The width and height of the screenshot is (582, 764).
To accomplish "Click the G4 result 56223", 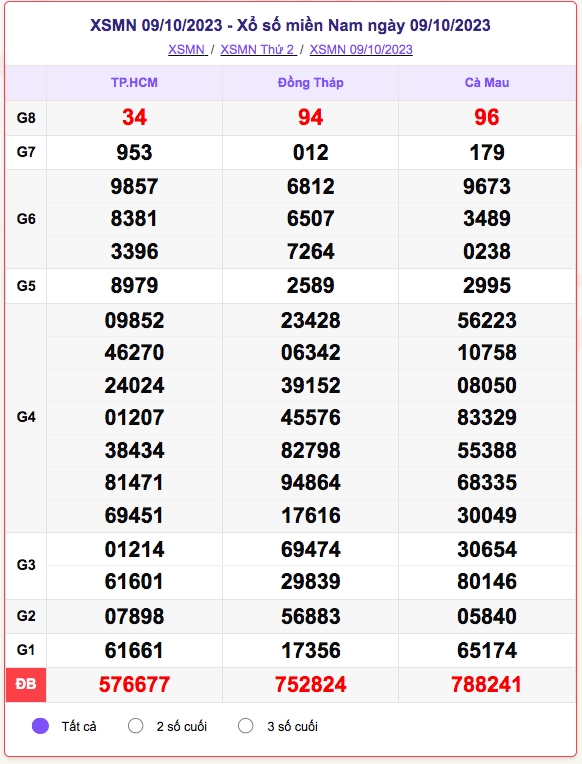I will [x=487, y=321].
